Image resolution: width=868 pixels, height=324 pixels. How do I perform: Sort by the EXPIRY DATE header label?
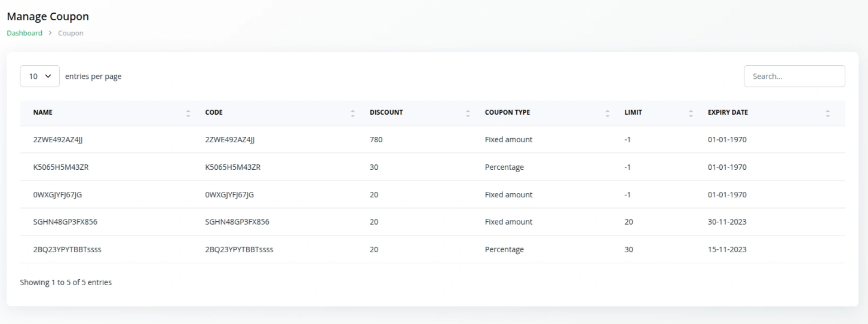point(728,112)
